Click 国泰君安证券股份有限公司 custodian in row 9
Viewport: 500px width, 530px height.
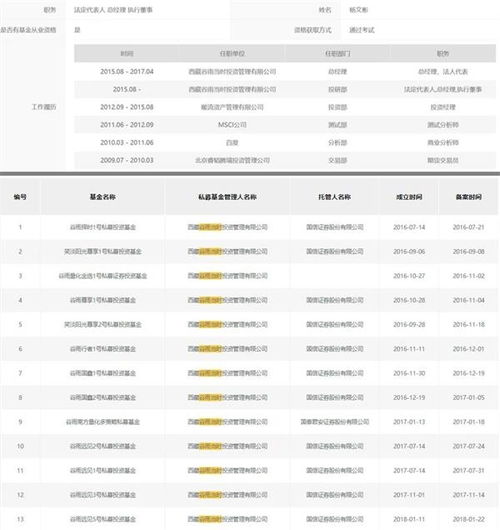335,422
